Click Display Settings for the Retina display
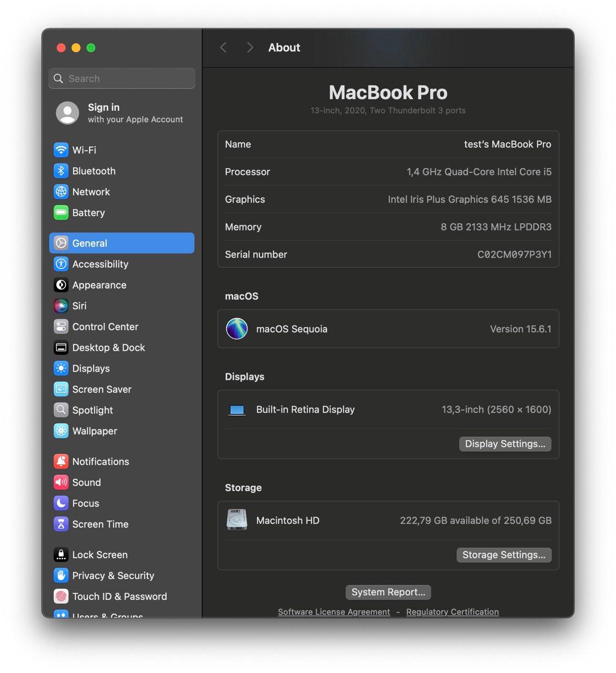The width and height of the screenshot is (616, 673). click(x=505, y=444)
